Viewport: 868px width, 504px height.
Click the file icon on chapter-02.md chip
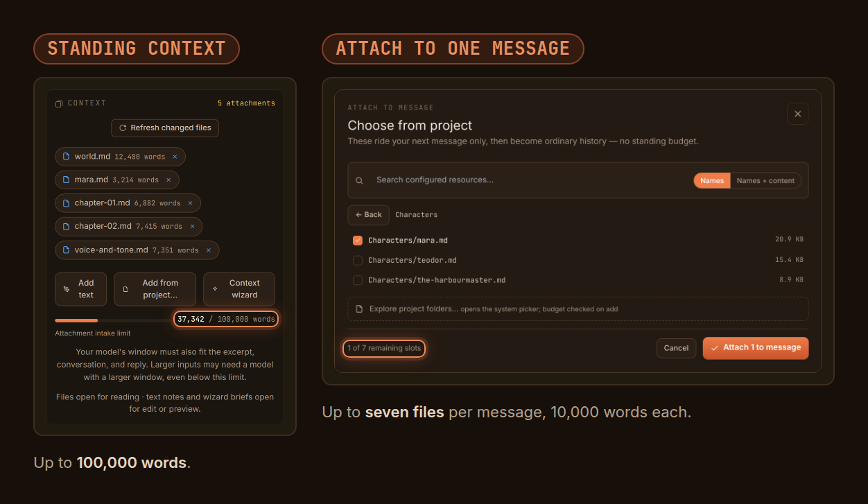click(67, 226)
